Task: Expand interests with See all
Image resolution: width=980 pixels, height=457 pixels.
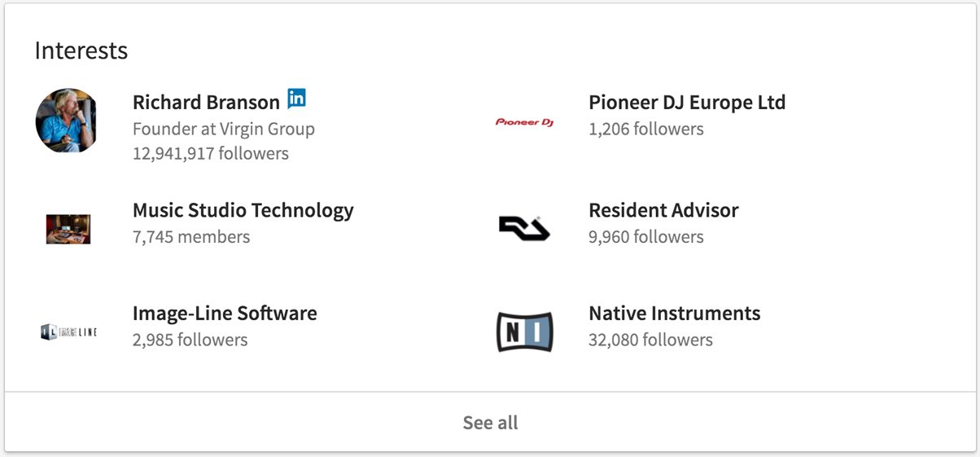Action: tap(490, 422)
